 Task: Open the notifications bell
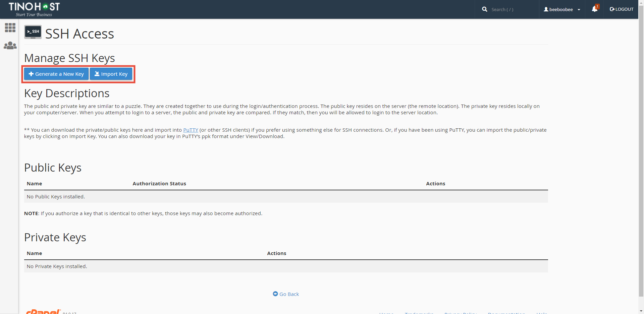tap(595, 9)
